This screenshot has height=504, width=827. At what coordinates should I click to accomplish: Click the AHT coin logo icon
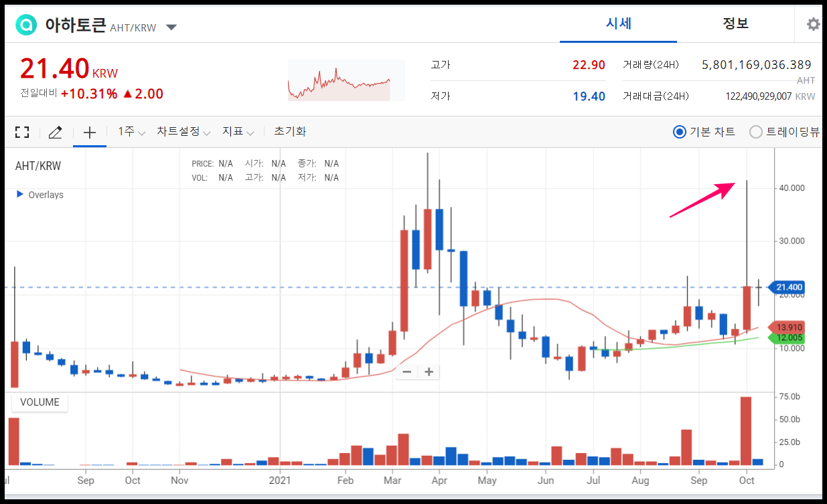27,25
